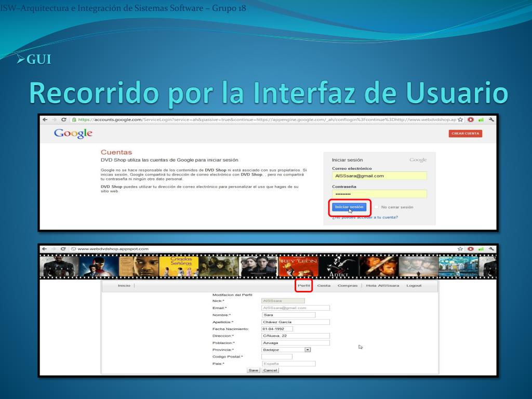Viewport: 532px width, 399px height.
Task: Open the can't access your account link
Action: (x=365, y=217)
